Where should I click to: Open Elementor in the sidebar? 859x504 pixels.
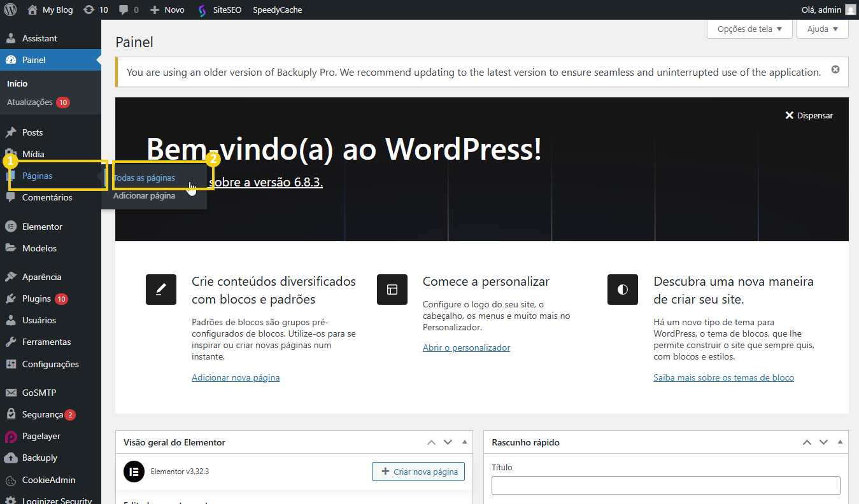click(42, 227)
